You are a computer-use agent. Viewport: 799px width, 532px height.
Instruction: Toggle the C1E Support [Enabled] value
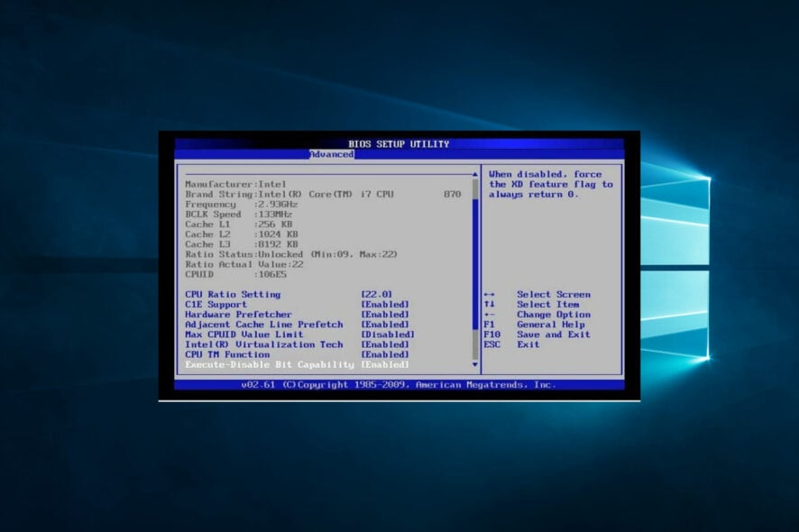click(385, 305)
